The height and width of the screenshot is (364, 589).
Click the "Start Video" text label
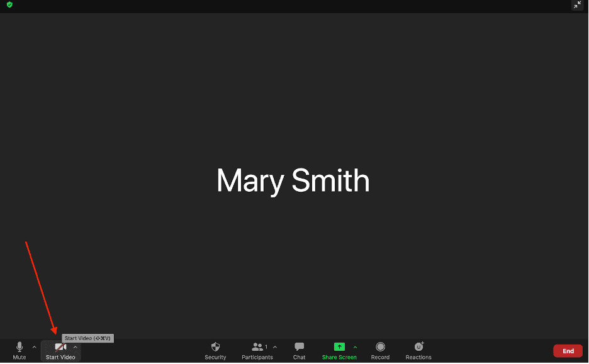click(x=60, y=358)
